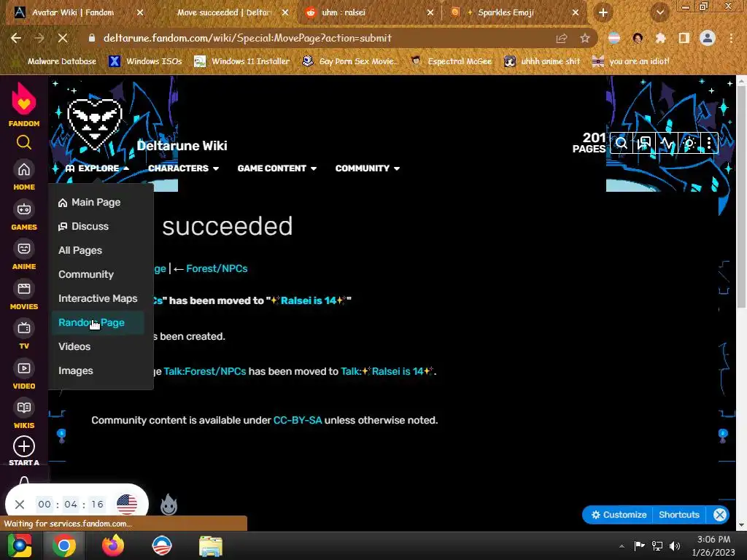Image resolution: width=747 pixels, height=560 pixels.
Task: Bookmark this page with the star icon
Action: 585,38
